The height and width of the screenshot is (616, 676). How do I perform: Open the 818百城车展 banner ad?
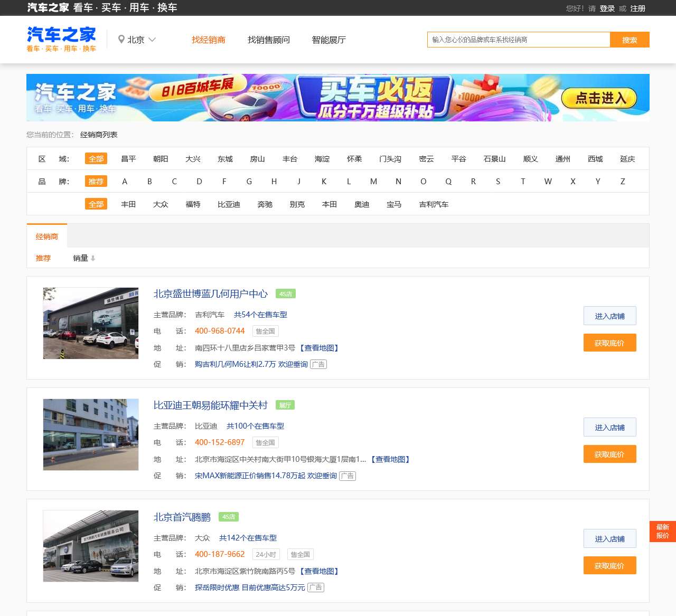pos(338,98)
